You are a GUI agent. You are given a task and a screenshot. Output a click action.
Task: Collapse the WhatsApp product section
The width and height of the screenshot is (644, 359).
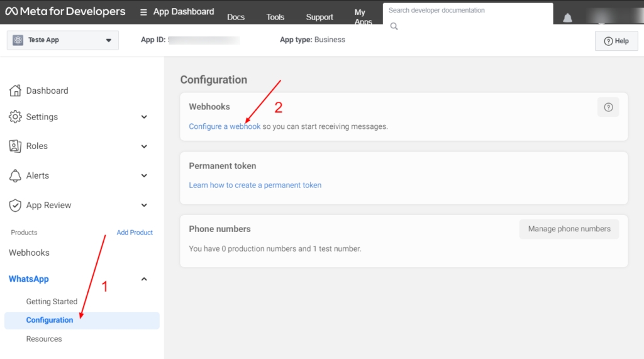pyautogui.click(x=144, y=279)
